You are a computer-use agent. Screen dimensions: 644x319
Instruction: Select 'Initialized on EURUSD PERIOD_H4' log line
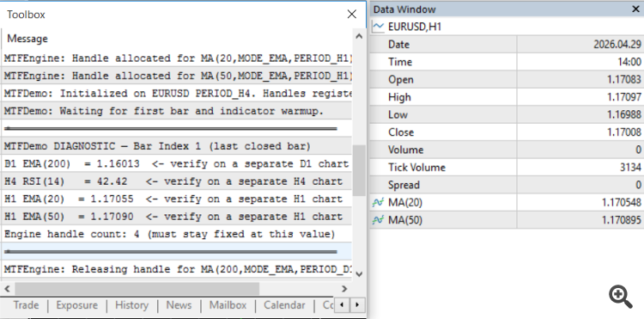[177, 94]
